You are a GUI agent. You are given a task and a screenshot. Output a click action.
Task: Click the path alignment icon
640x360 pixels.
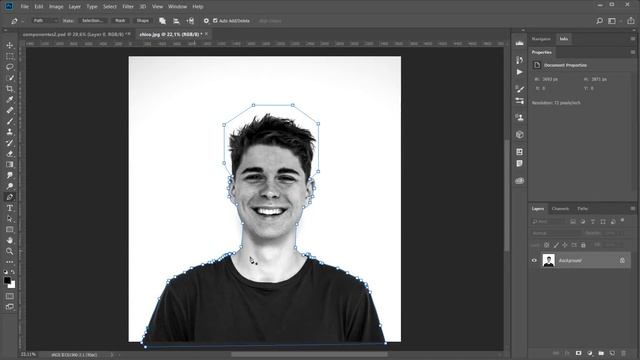(x=176, y=21)
